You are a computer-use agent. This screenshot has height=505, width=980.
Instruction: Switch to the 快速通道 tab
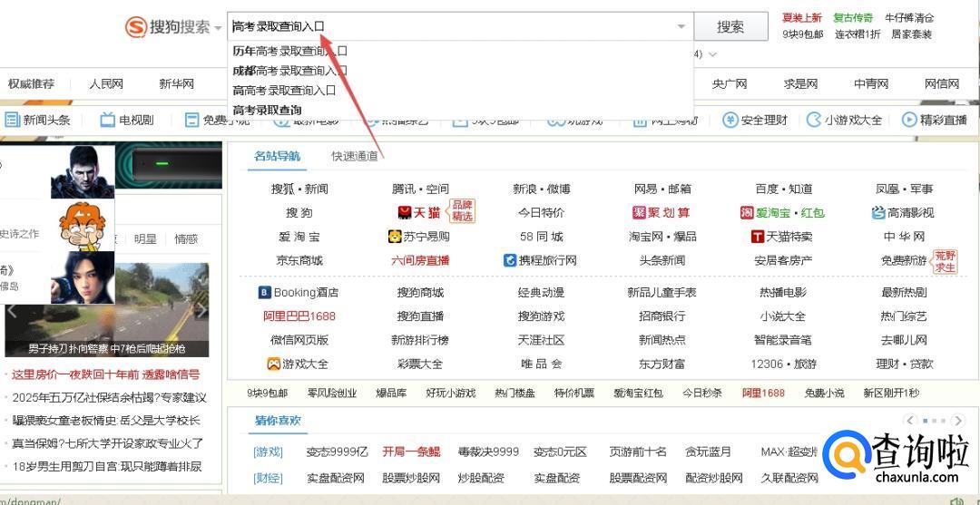tap(355, 156)
